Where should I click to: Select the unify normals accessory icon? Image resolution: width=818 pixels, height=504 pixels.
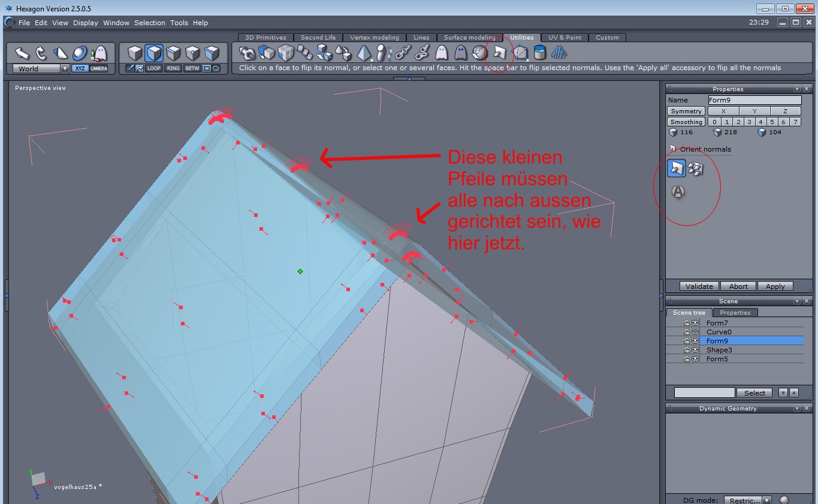[695, 168]
